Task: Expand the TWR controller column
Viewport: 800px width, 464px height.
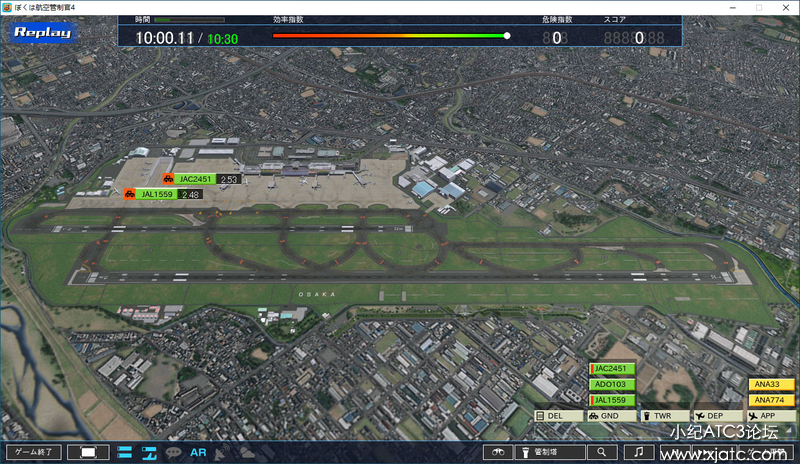Action: click(x=663, y=416)
